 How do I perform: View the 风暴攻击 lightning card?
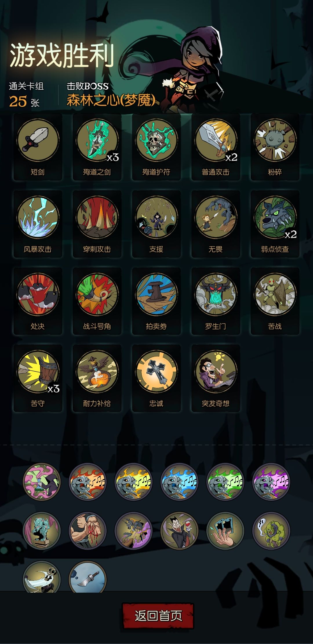(x=38, y=224)
